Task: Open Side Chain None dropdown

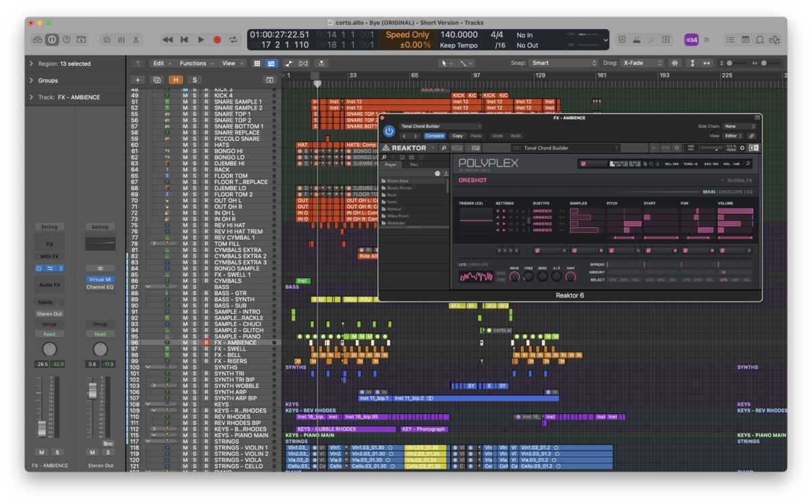Action: [x=740, y=126]
